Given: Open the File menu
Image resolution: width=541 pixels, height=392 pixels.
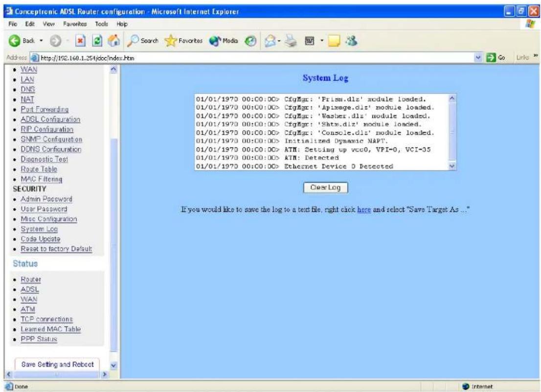Looking at the screenshot, I should click(x=13, y=24).
